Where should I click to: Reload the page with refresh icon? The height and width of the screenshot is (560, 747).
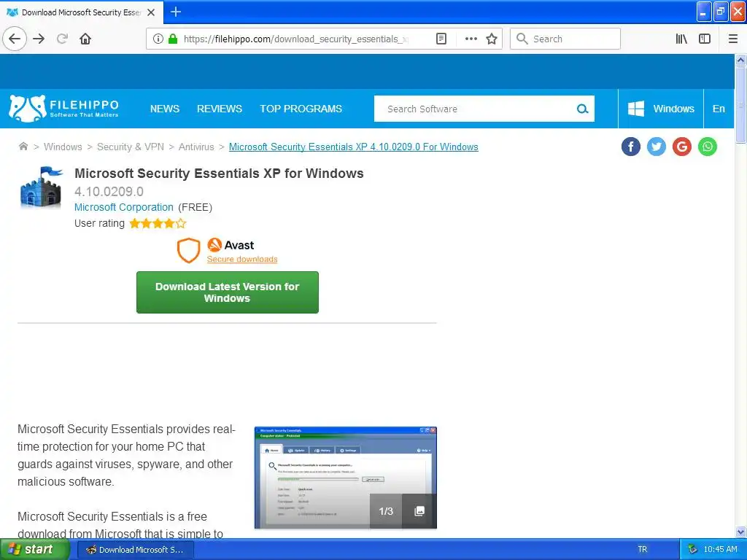coord(62,39)
